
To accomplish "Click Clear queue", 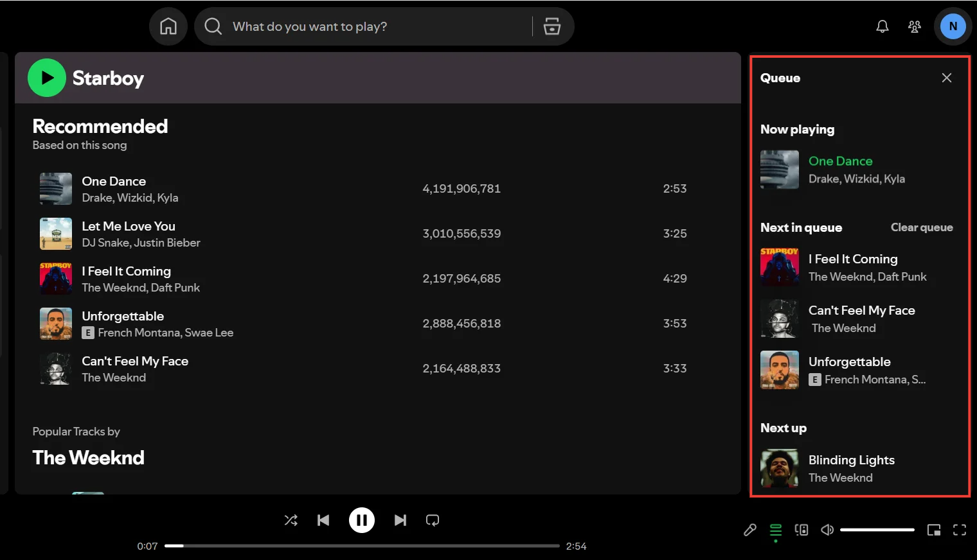I will [921, 227].
